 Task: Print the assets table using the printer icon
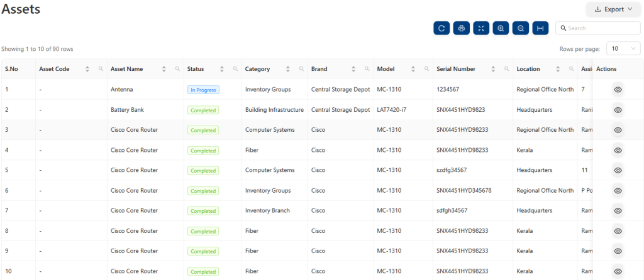click(461, 28)
